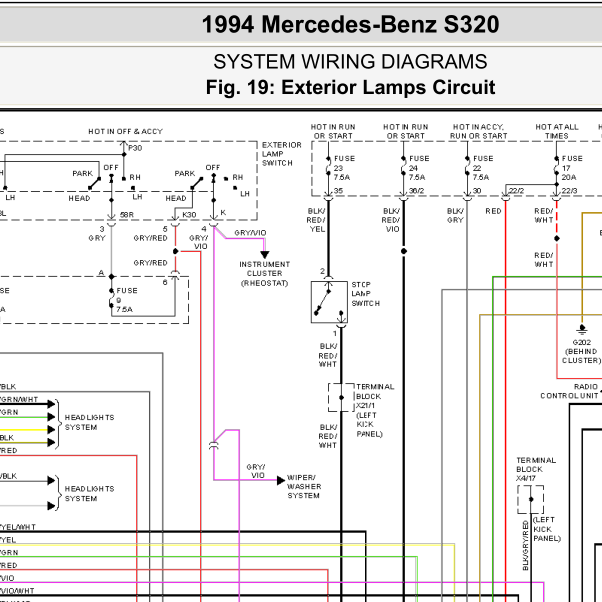The width and height of the screenshot is (602, 602).
Task: Click Fuse 22 7.5A symbol
Action: pyautogui.click(x=467, y=168)
